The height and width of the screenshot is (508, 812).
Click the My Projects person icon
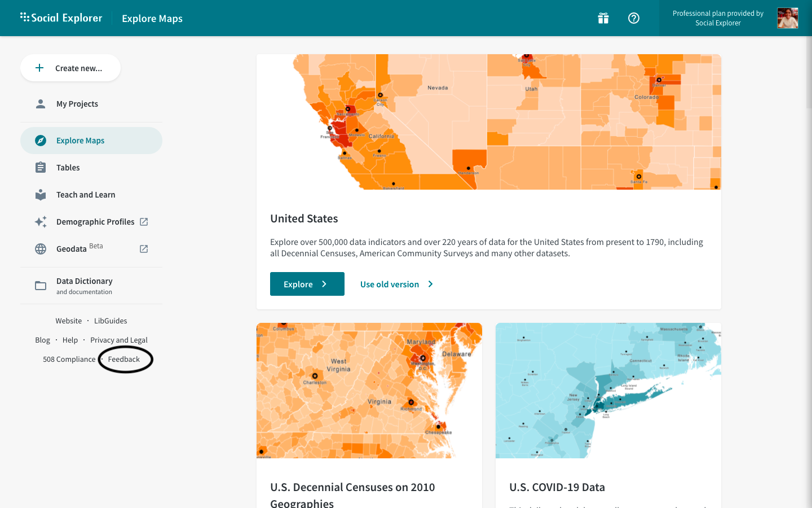point(41,104)
